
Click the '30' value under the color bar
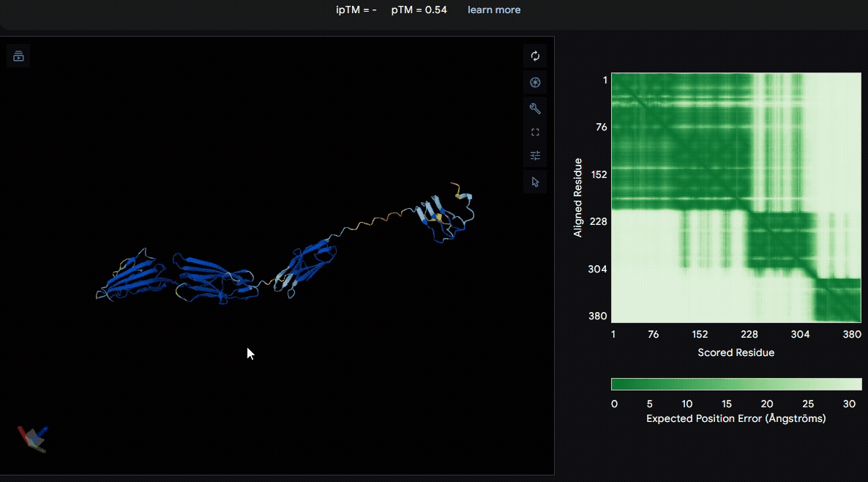click(849, 404)
